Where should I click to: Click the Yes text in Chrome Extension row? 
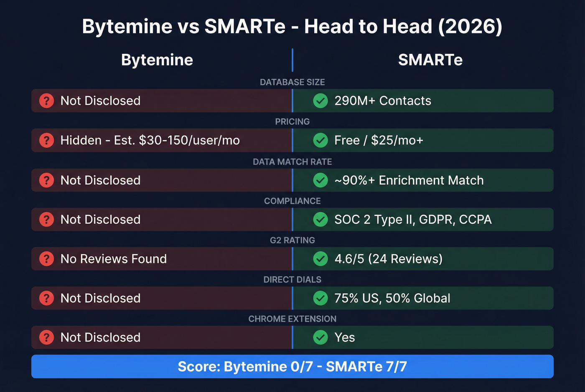coord(345,337)
